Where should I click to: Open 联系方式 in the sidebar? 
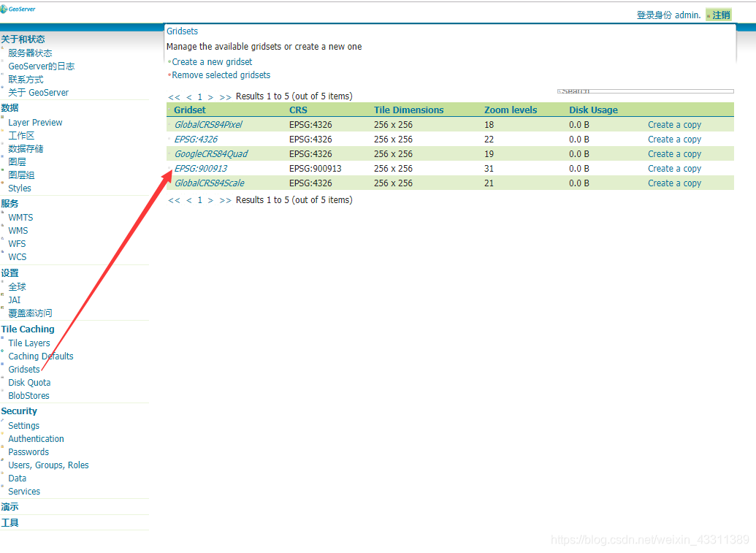(x=26, y=79)
